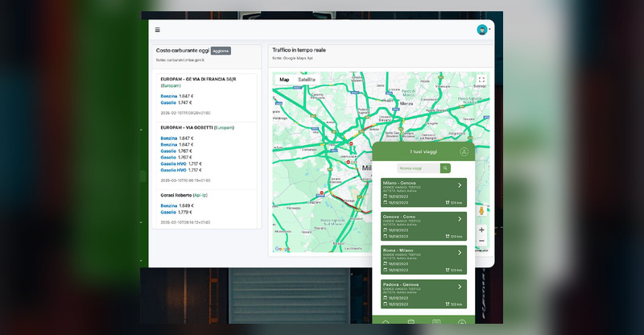The image size is (644, 335).
Task: Open the Roma - Milano trip card
Action: coord(423,260)
